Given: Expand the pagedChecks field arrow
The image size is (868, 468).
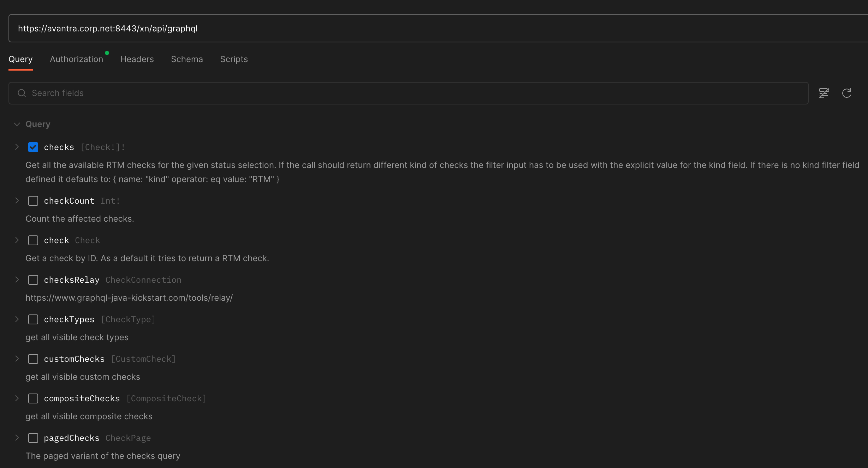Looking at the screenshot, I should tap(17, 438).
